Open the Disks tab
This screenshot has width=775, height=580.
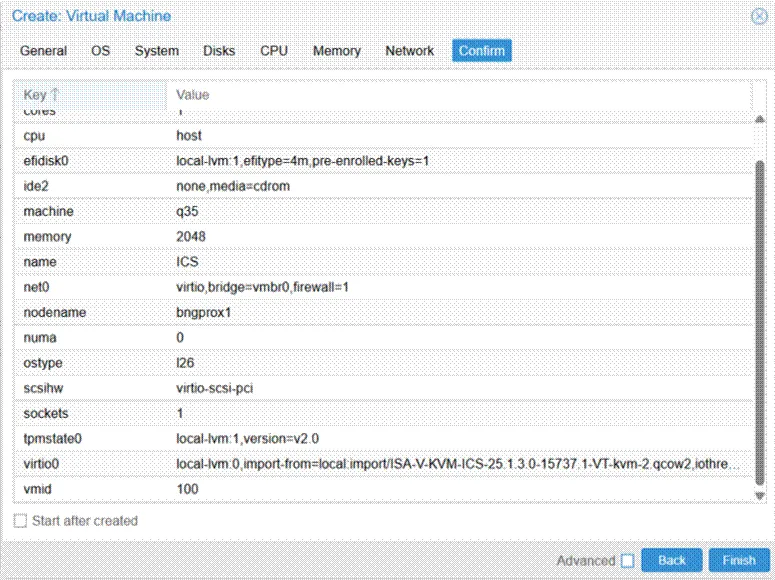point(219,51)
